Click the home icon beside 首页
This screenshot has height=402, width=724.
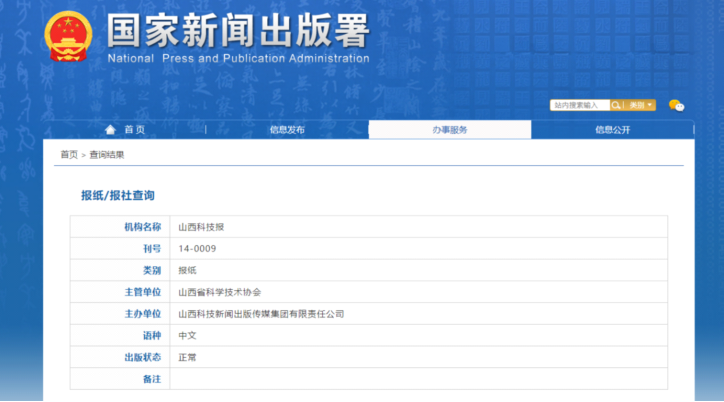110,130
